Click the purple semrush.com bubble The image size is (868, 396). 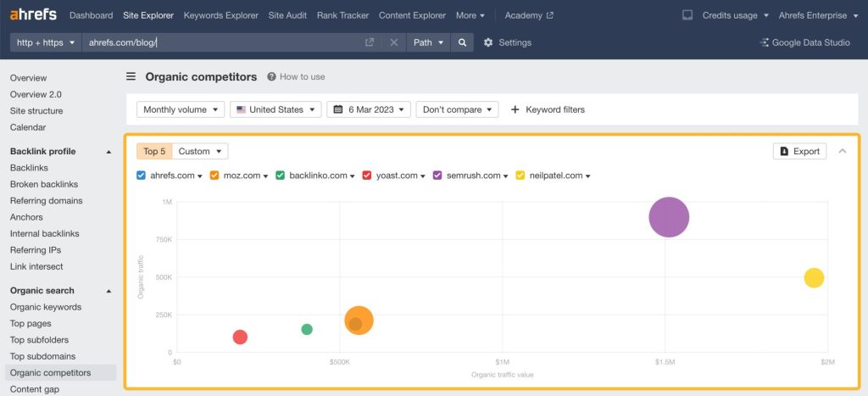point(669,217)
